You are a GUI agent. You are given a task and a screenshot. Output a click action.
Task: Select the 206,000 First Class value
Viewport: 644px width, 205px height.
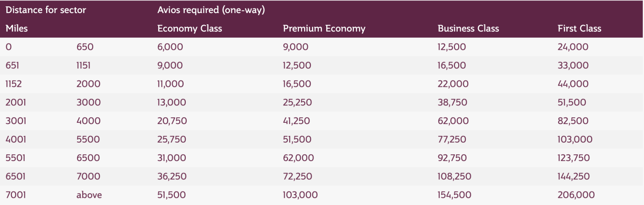tap(576, 195)
